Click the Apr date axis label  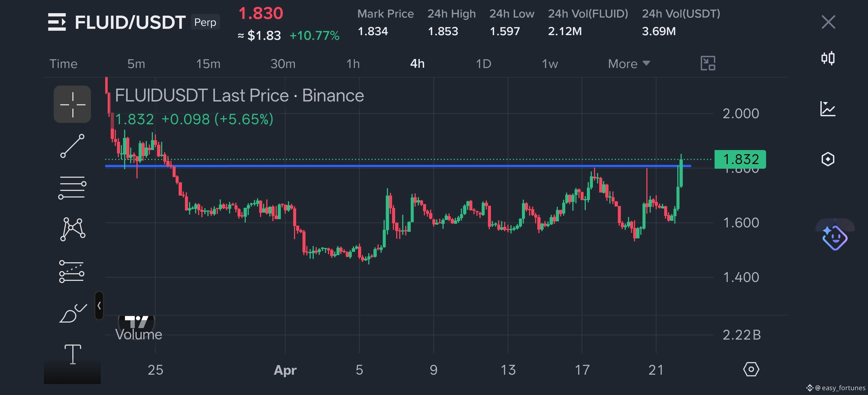click(285, 370)
